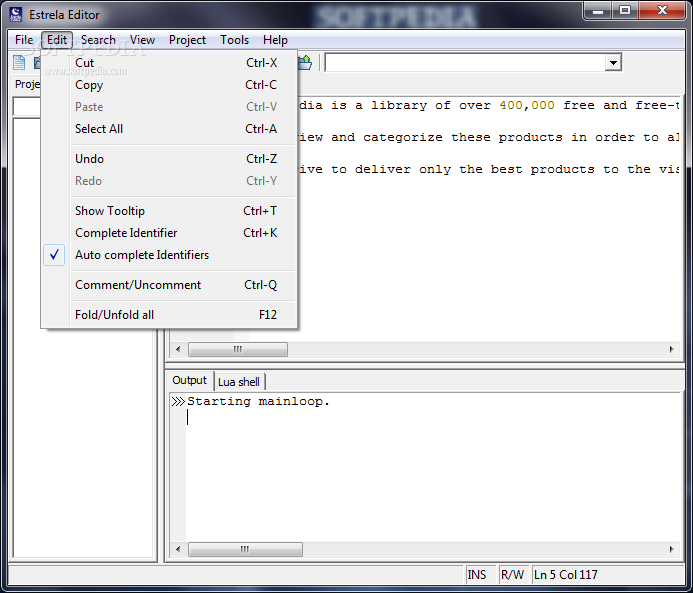Click the 400,000 number in editor text
The image size is (693, 593).
527,105
